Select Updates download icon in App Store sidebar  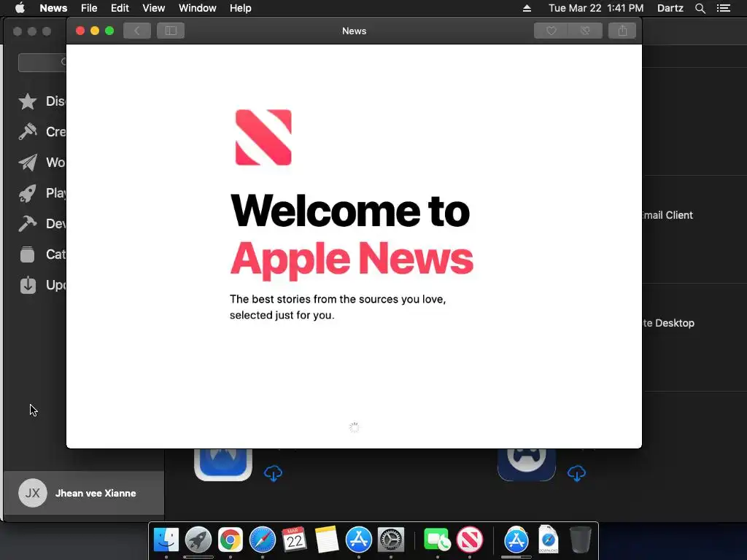(x=28, y=285)
